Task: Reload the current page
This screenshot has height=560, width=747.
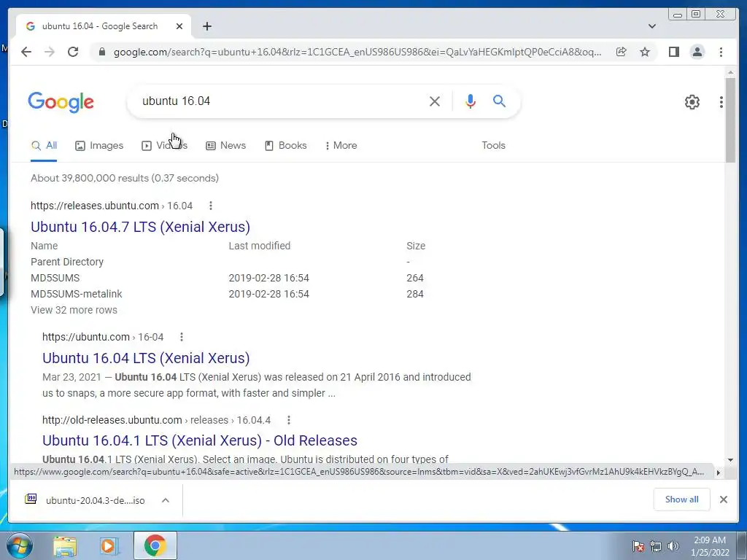Action: pos(73,52)
